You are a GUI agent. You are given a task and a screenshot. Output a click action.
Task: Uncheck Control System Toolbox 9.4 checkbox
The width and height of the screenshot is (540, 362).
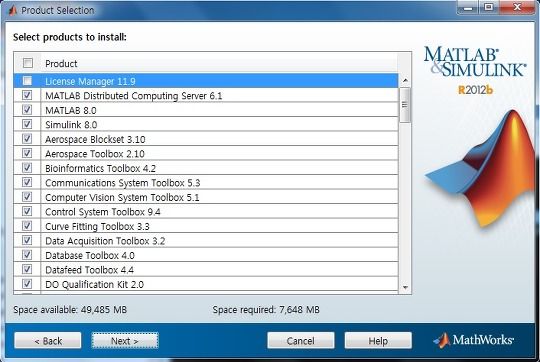pyautogui.click(x=27, y=211)
